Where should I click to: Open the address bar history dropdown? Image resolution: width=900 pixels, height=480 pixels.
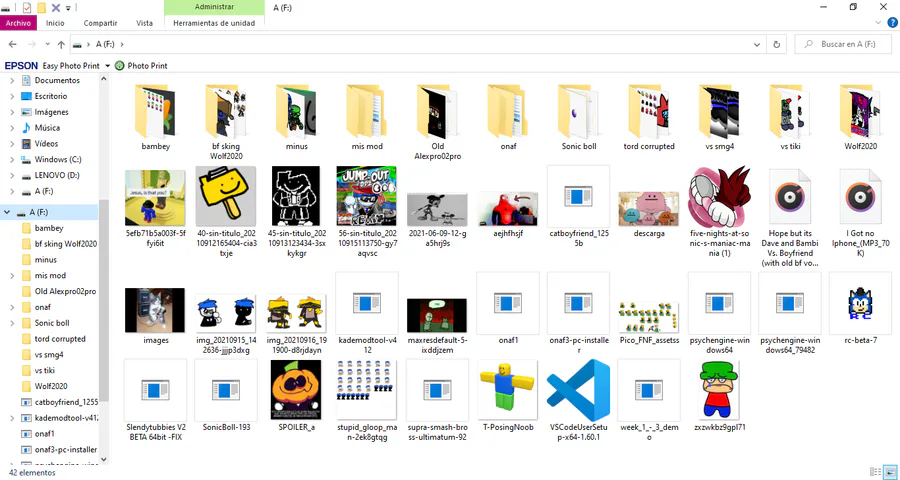[757, 44]
